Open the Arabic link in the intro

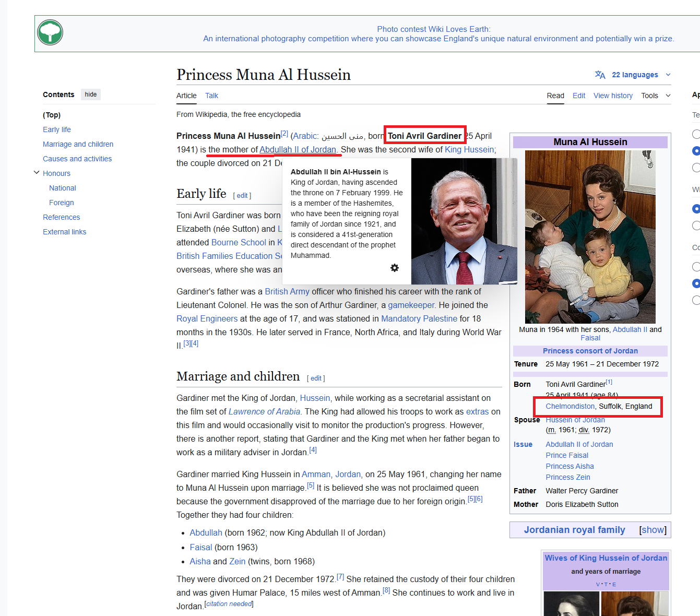[x=305, y=136]
